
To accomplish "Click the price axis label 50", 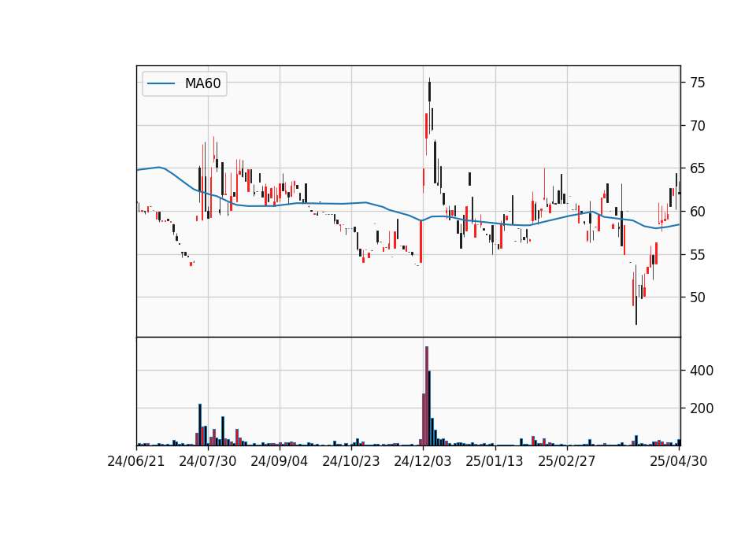I will (698, 297).
